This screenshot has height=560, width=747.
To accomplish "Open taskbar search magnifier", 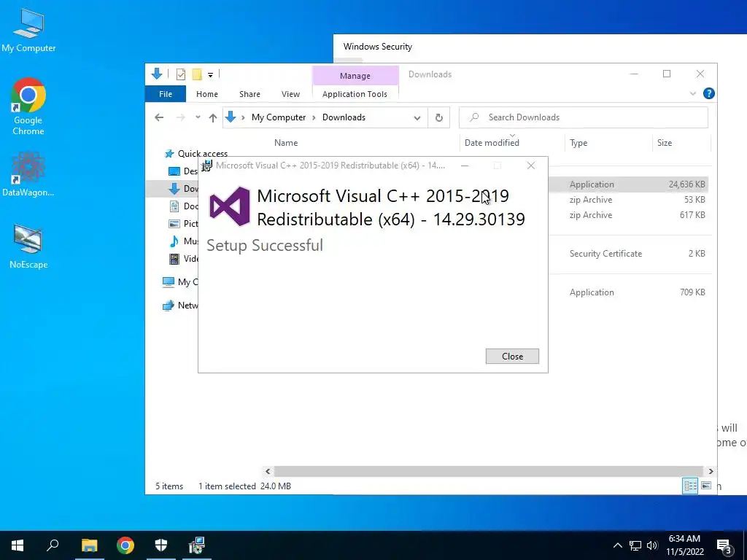I will [x=53, y=545].
